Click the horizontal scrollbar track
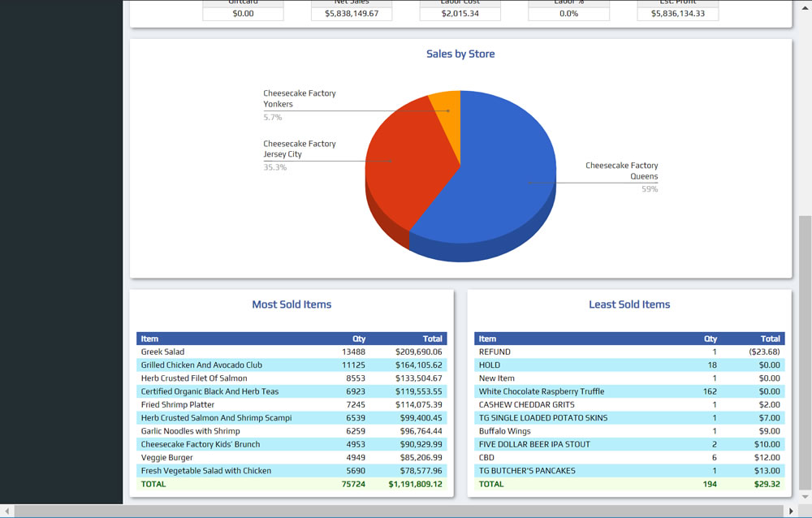 [399, 511]
